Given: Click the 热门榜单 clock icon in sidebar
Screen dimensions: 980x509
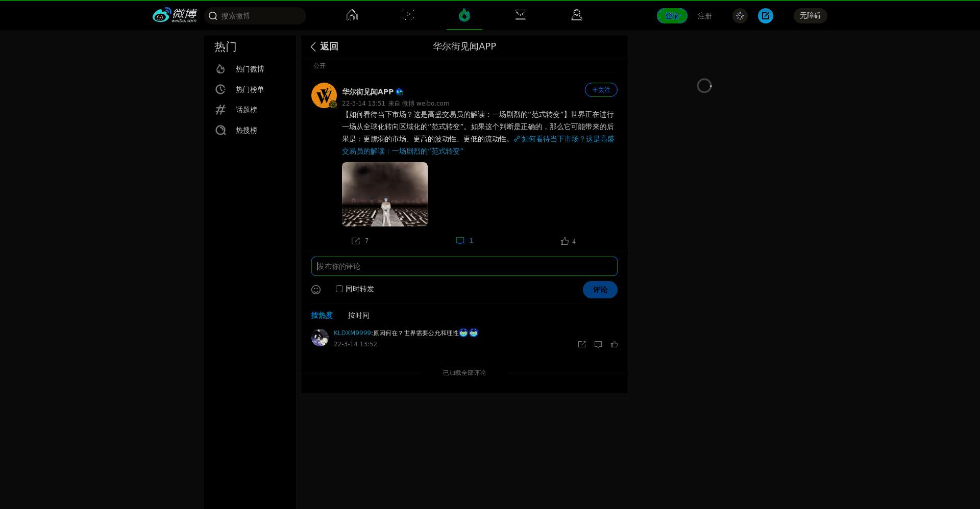Looking at the screenshot, I should tap(220, 89).
